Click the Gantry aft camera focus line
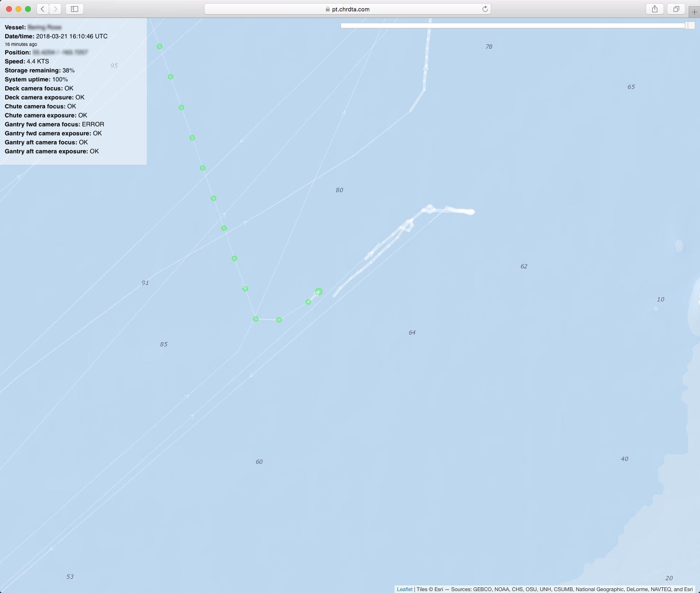The image size is (700, 593). (46, 142)
